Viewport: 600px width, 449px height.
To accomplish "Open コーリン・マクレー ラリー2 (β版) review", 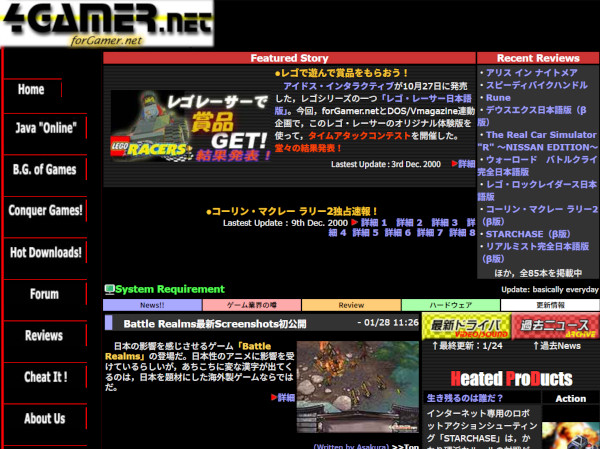I will tap(538, 215).
